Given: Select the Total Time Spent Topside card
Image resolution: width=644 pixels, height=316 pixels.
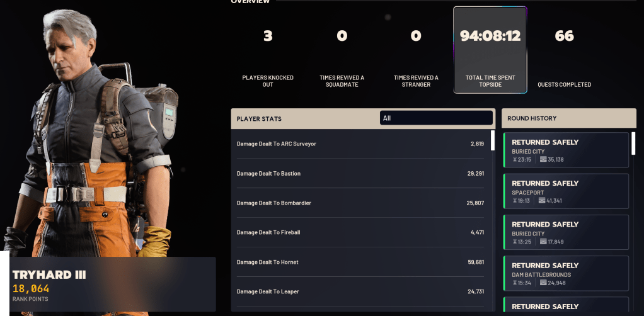Looking at the screenshot, I should click(490, 50).
